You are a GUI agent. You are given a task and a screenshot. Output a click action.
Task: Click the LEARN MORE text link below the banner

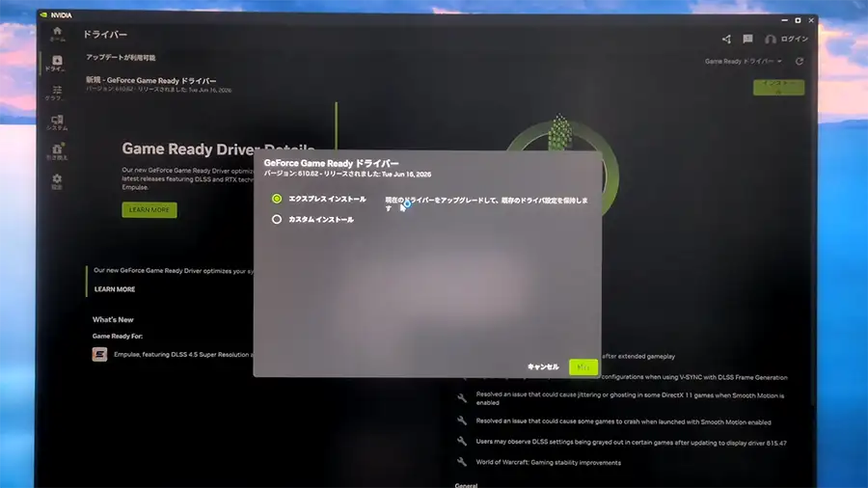pyautogui.click(x=115, y=289)
